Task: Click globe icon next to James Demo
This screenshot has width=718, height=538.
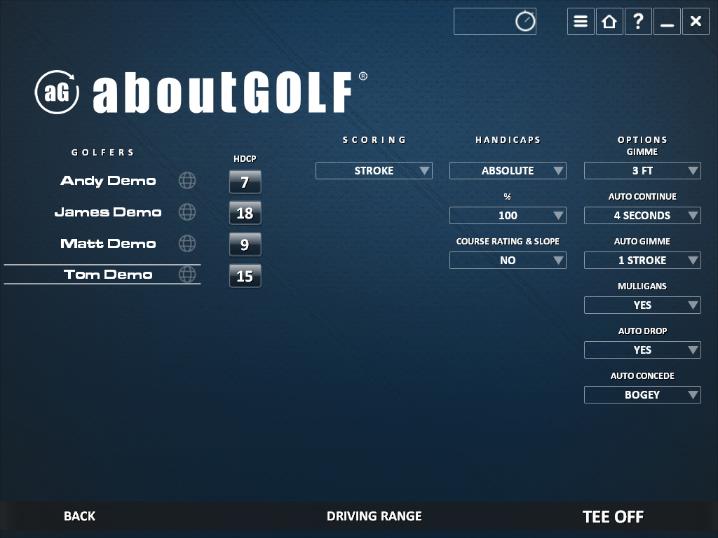Action: [x=187, y=212]
